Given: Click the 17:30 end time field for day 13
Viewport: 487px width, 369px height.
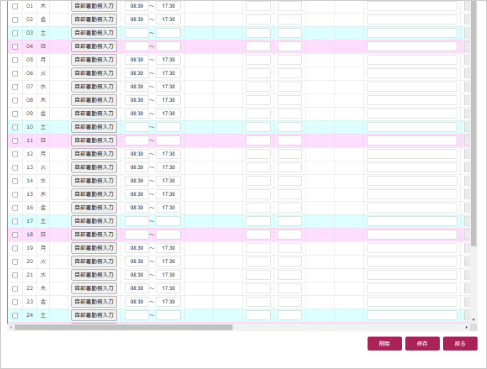Looking at the screenshot, I should pos(168,167).
